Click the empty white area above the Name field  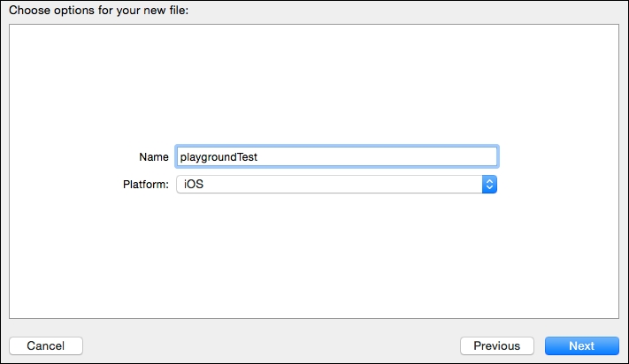click(314, 84)
